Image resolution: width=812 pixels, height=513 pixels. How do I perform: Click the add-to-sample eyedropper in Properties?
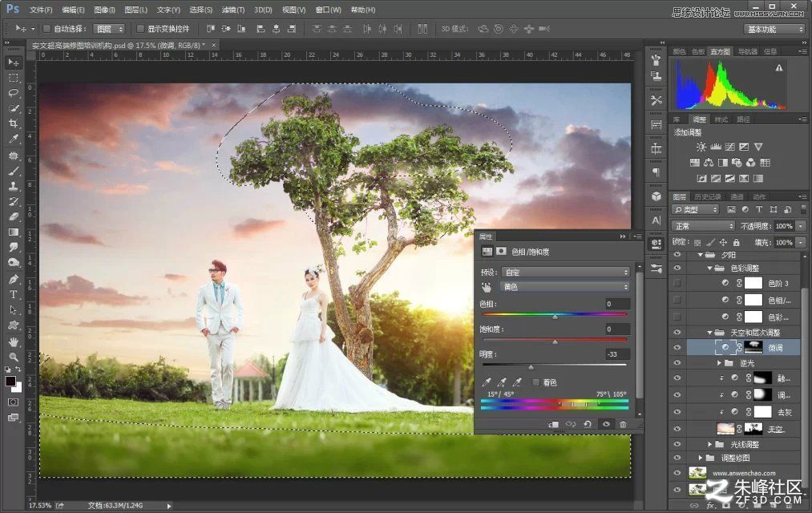(x=501, y=382)
